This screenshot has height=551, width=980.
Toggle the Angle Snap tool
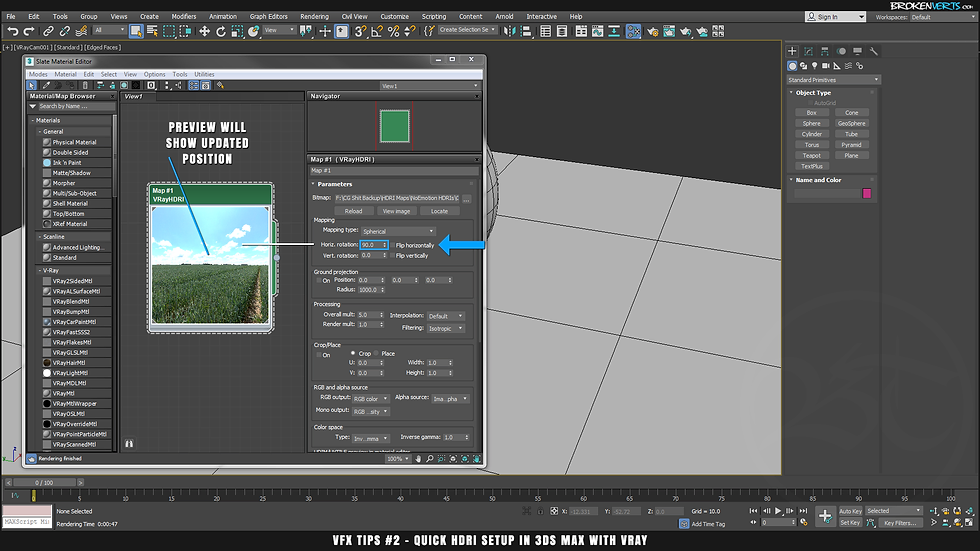tap(377, 31)
